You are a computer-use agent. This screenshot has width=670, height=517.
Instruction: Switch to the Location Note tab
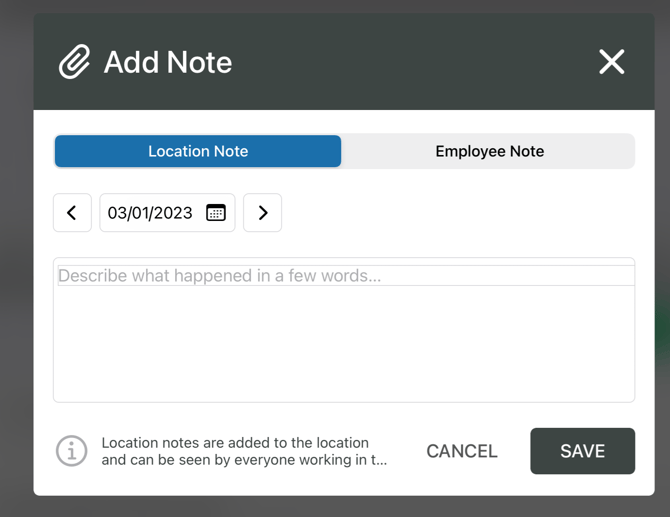[x=198, y=151]
